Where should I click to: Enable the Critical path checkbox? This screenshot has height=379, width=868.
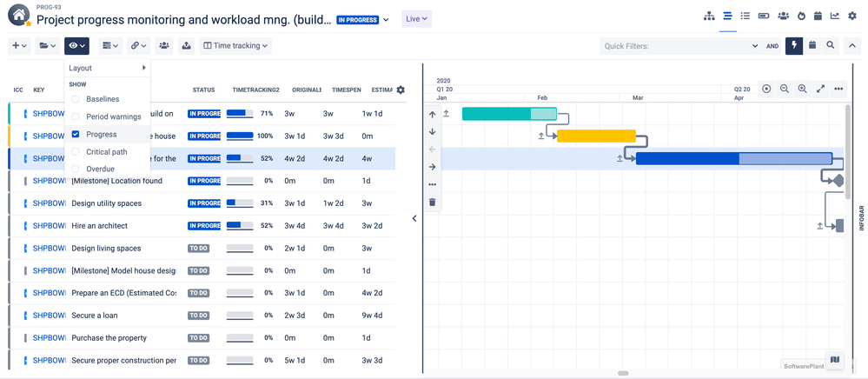pyautogui.click(x=76, y=152)
